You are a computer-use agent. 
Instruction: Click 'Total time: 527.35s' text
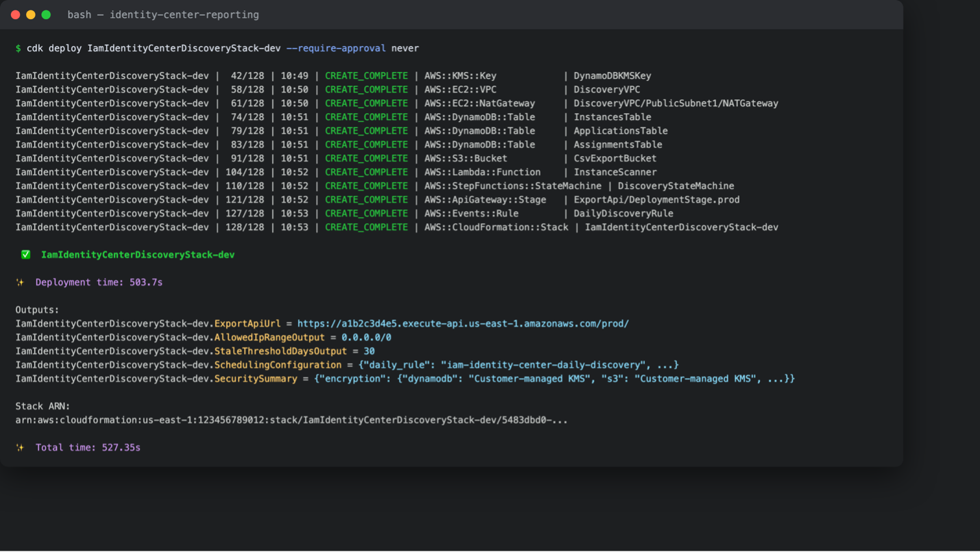(88, 447)
